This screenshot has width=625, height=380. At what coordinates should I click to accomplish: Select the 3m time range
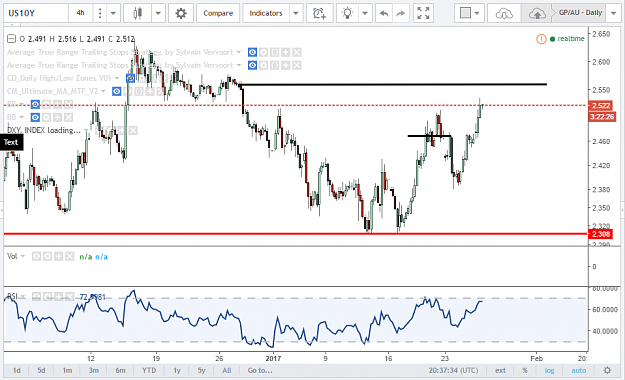pos(94,370)
